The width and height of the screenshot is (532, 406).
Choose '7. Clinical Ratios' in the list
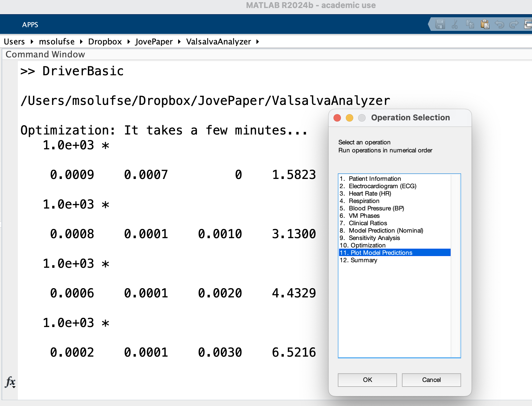pyautogui.click(x=395, y=223)
